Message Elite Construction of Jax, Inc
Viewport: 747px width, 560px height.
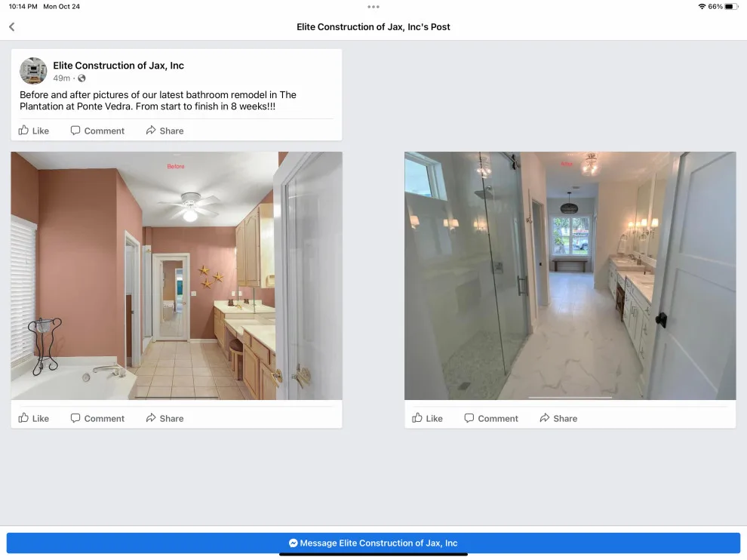[373, 543]
